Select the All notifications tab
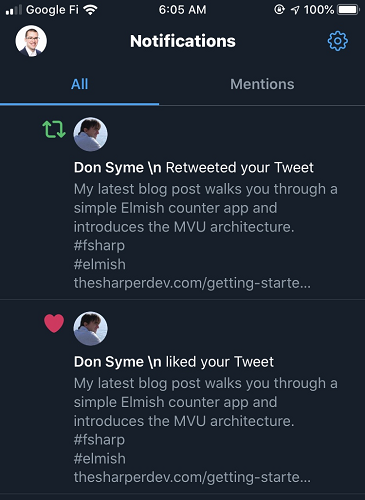365x500 pixels. (79, 84)
